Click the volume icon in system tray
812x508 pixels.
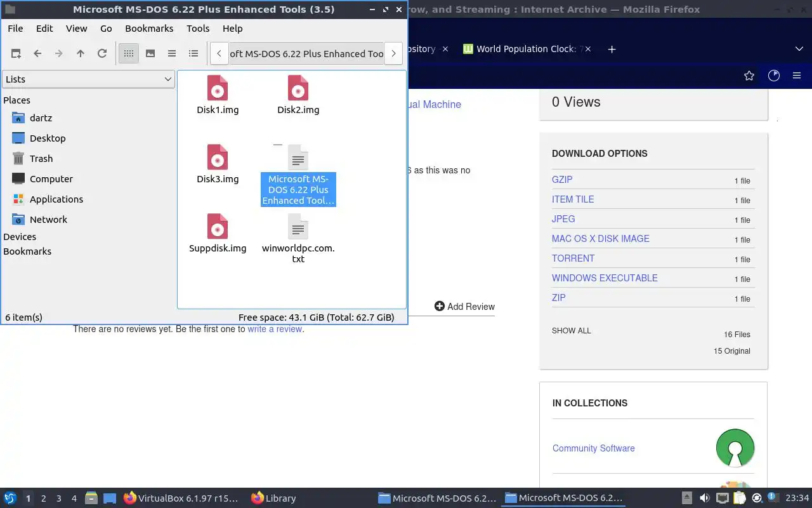[704, 498]
